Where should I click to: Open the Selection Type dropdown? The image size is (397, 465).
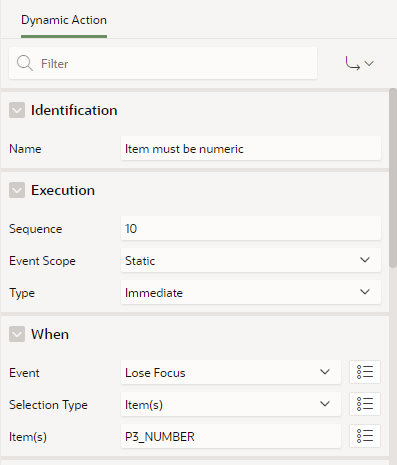[x=231, y=404]
